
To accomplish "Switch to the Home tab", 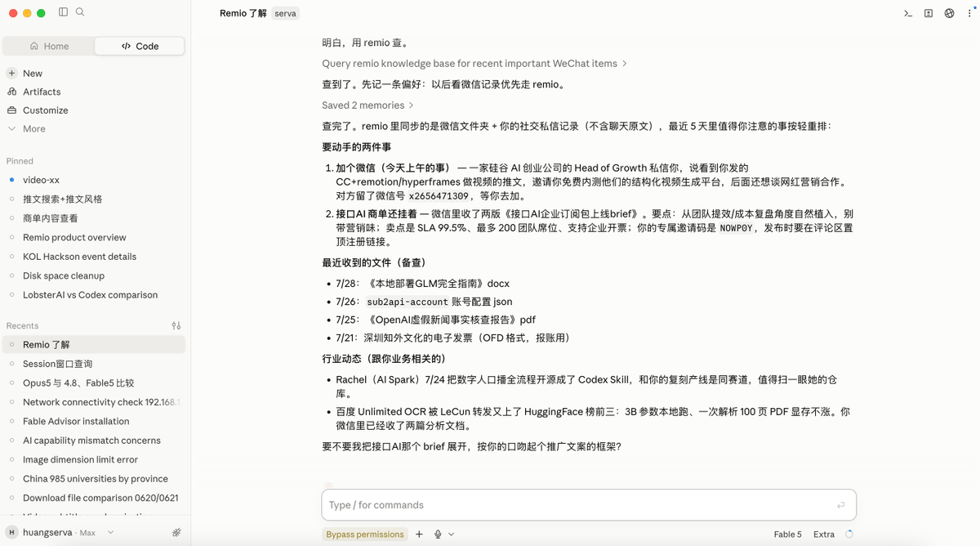I will point(49,46).
